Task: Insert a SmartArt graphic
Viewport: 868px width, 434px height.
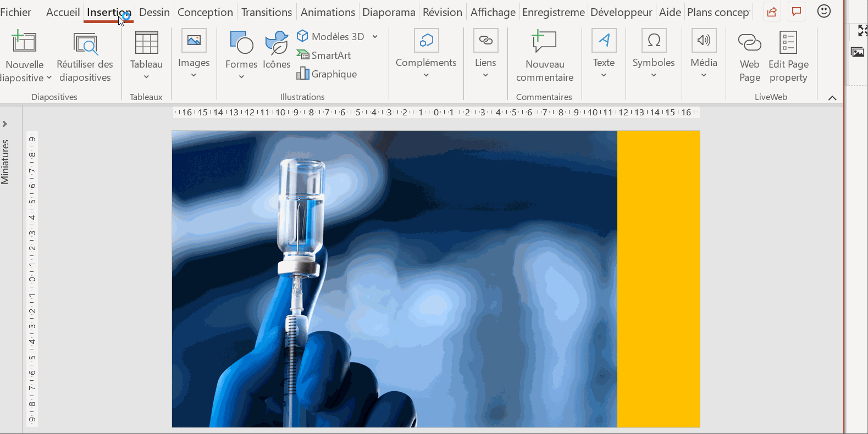Action: coord(324,55)
